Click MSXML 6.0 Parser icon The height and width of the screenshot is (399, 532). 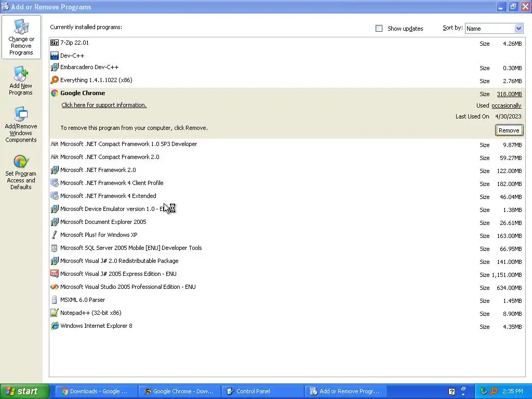[x=54, y=300]
